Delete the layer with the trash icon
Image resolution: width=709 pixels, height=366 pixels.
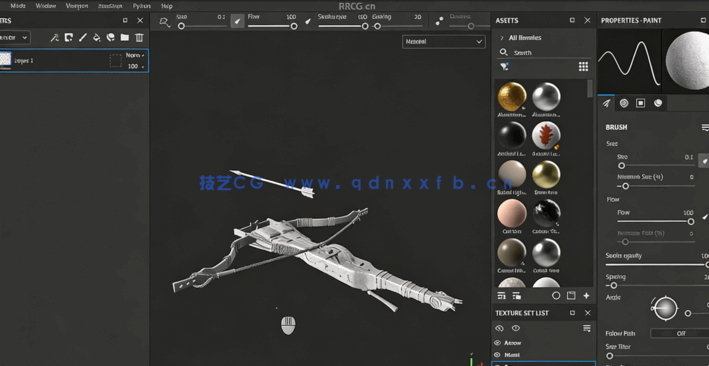coord(139,38)
